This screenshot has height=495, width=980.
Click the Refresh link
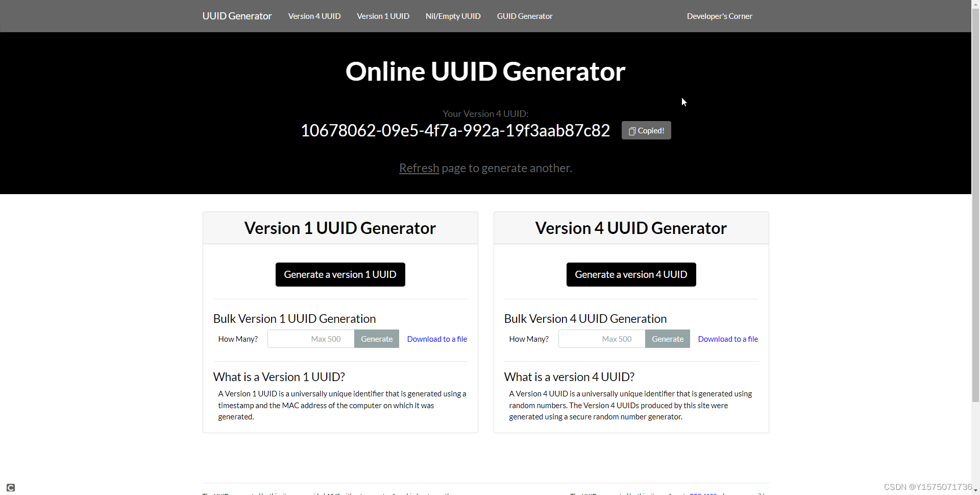(x=419, y=168)
